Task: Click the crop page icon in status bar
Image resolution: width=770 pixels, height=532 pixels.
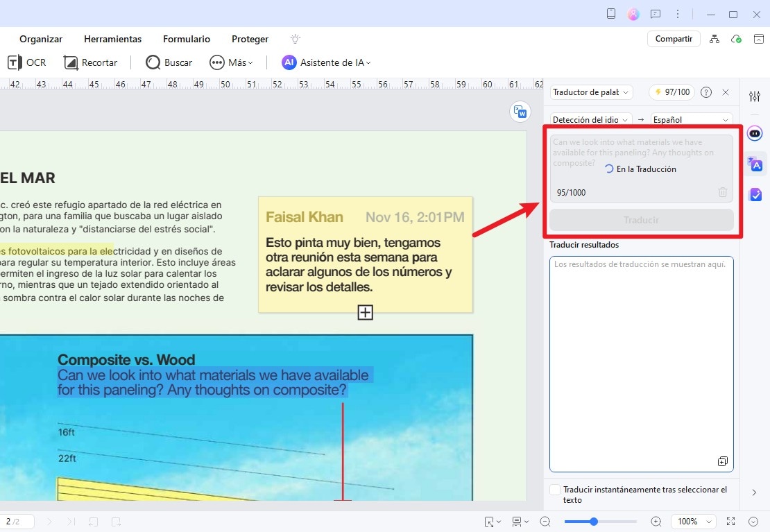Action: [x=116, y=522]
